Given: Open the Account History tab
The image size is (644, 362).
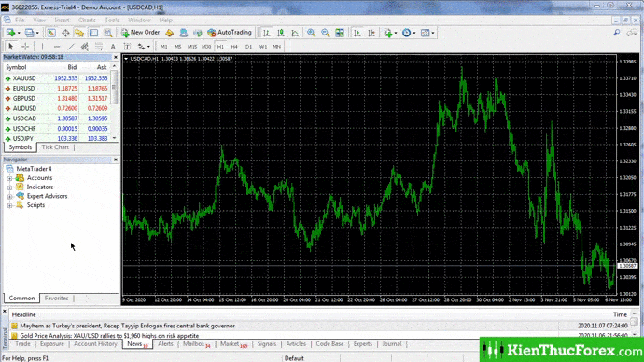Looking at the screenshot, I should (95, 344).
